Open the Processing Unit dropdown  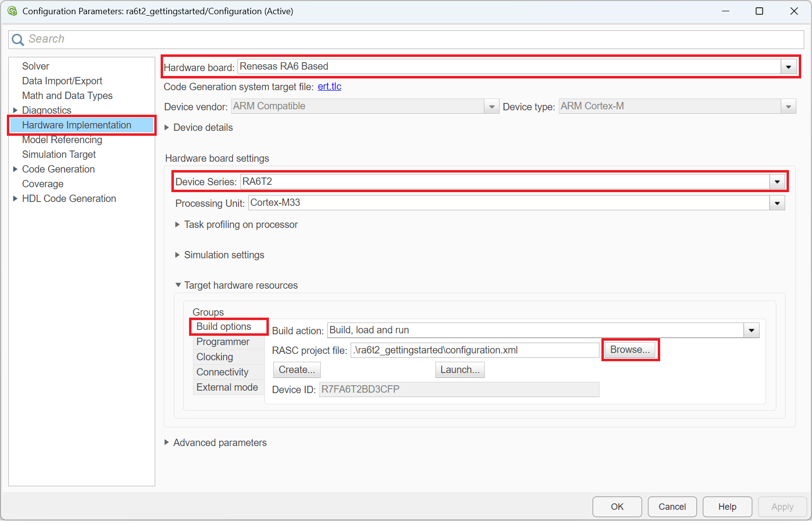[x=777, y=203]
